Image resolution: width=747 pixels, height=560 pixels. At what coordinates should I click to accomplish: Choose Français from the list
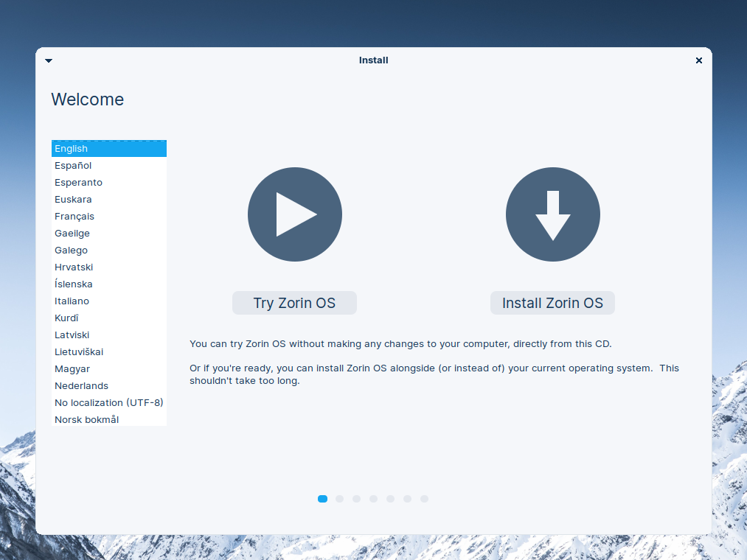(x=109, y=216)
